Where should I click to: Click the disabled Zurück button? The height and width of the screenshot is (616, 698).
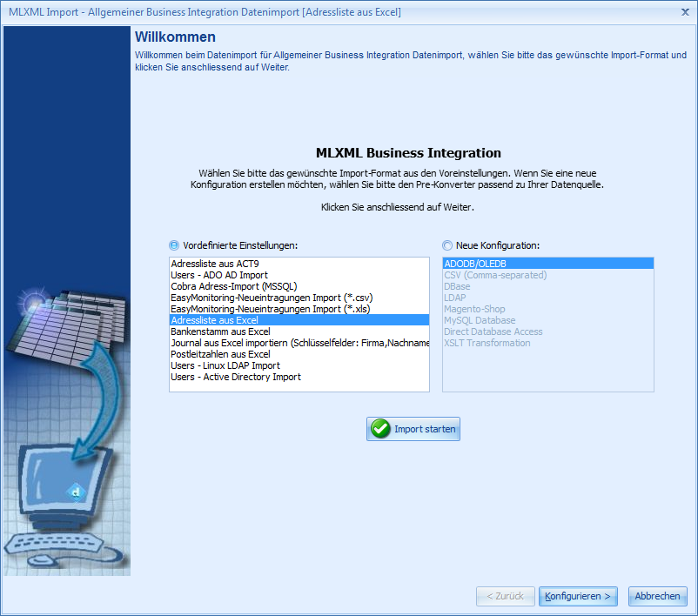[x=505, y=596]
